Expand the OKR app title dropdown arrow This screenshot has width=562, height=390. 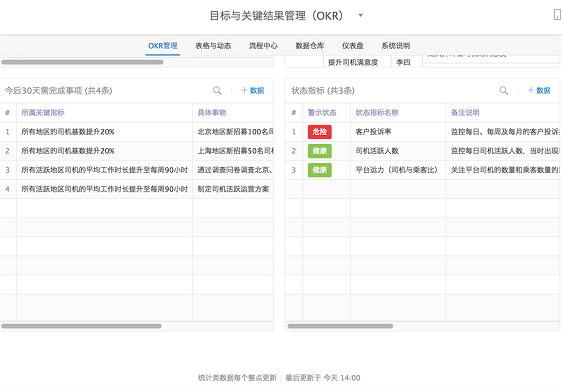[x=361, y=15]
